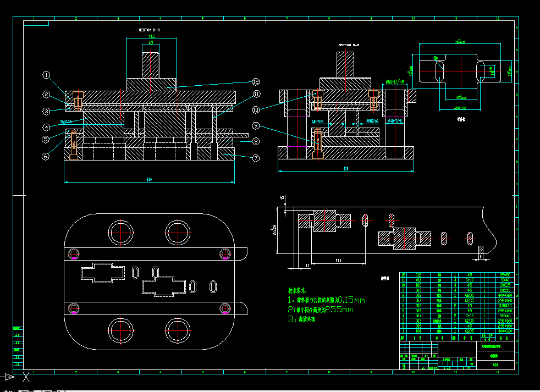This screenshot has height=392, width=540.
Task: Select part code 003 in the parts list
Action: tap(418, 321)
